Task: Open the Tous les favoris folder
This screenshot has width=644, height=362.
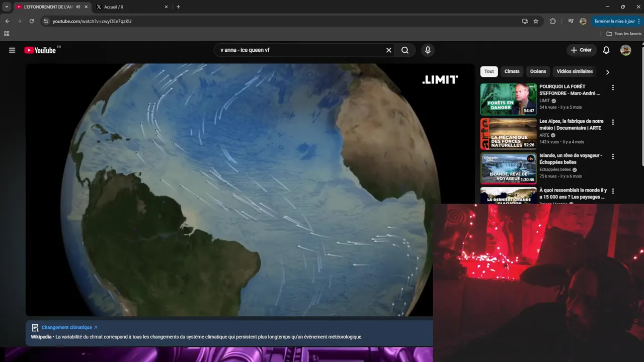Action: tap(624, 34)
